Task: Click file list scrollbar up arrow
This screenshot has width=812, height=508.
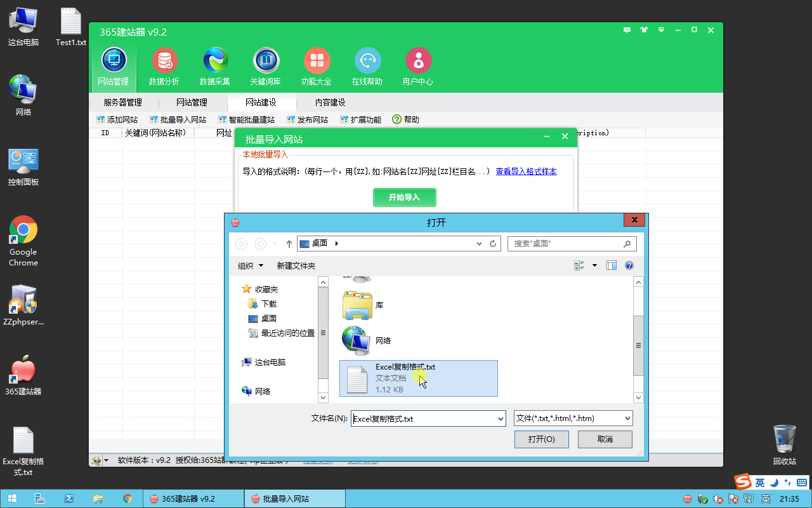Action: point(639,282)
